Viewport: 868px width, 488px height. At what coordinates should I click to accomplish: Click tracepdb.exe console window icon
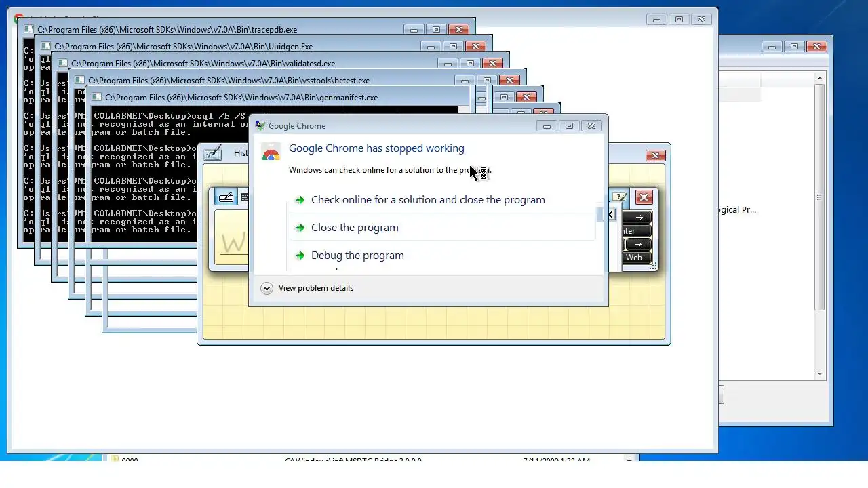pyautogui.click(x=28, y=30)
